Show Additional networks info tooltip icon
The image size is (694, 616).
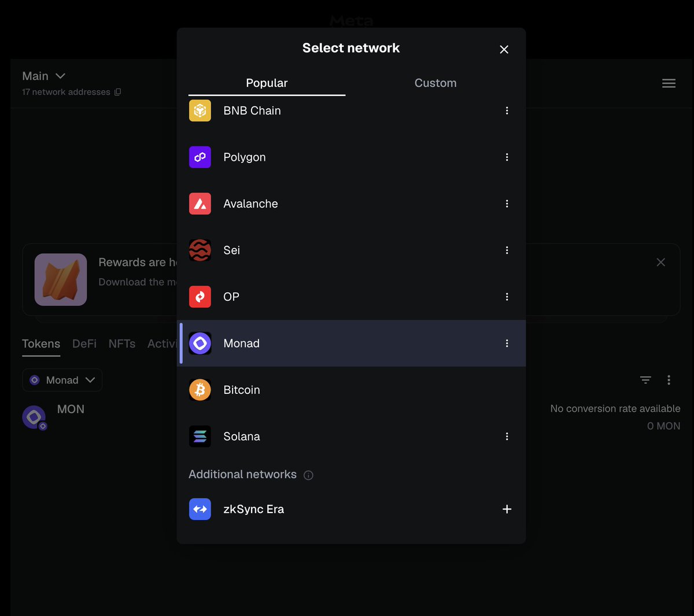click(x=309, y=475)
